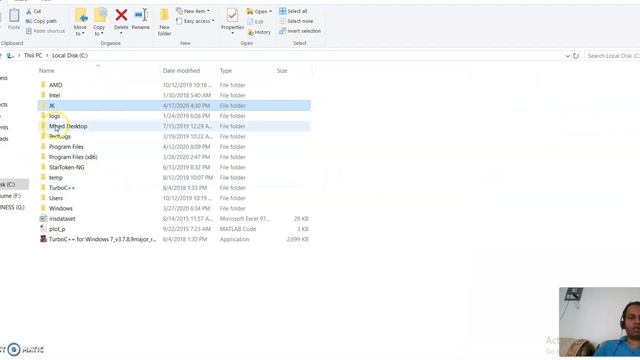The width and height of the screenshot is (640, 360).
Task: Sort by the Name column header
Action: (x=47, y=71)
